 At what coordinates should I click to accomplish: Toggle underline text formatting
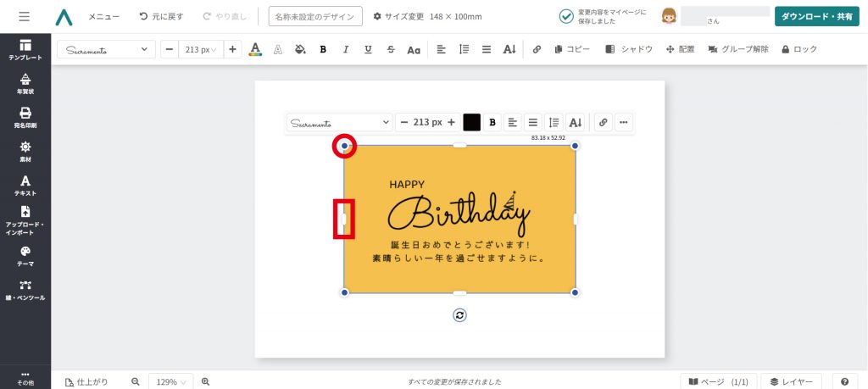pyautogui.click(x=368, y=50)
